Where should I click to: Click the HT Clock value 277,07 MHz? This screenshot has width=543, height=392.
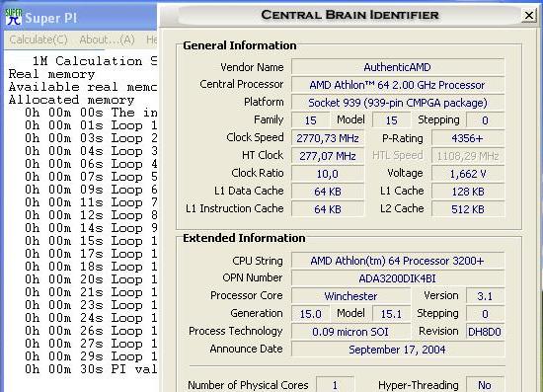click(328, 156)
